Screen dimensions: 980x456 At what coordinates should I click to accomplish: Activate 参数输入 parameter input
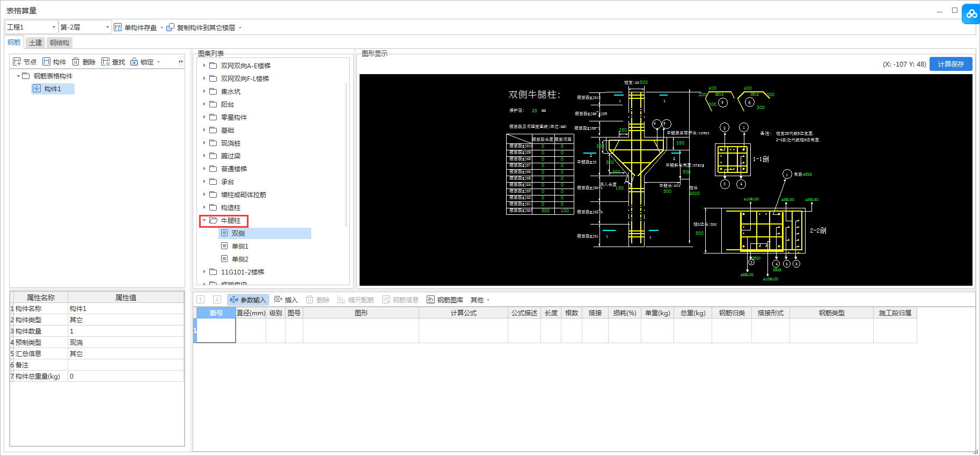tap(248, 300)
